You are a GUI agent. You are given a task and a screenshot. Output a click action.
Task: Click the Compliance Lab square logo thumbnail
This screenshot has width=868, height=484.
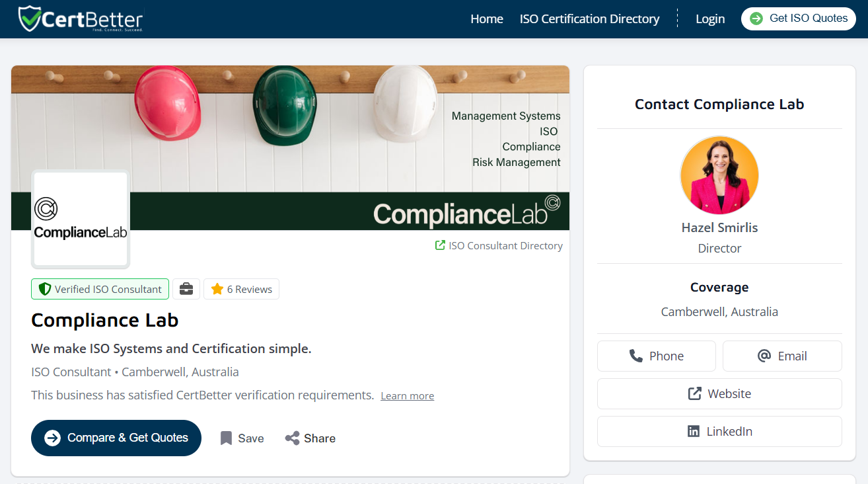point(81,220)
